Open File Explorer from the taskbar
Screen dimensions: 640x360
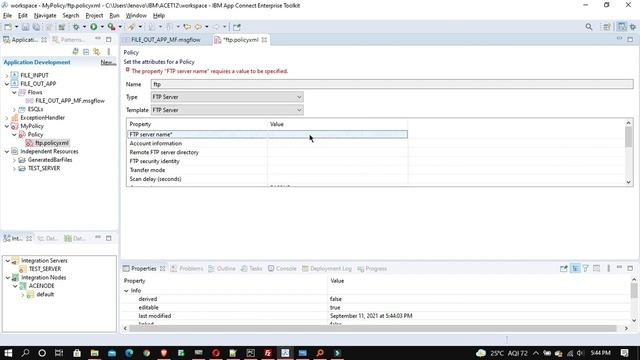[x=94, y=353]
